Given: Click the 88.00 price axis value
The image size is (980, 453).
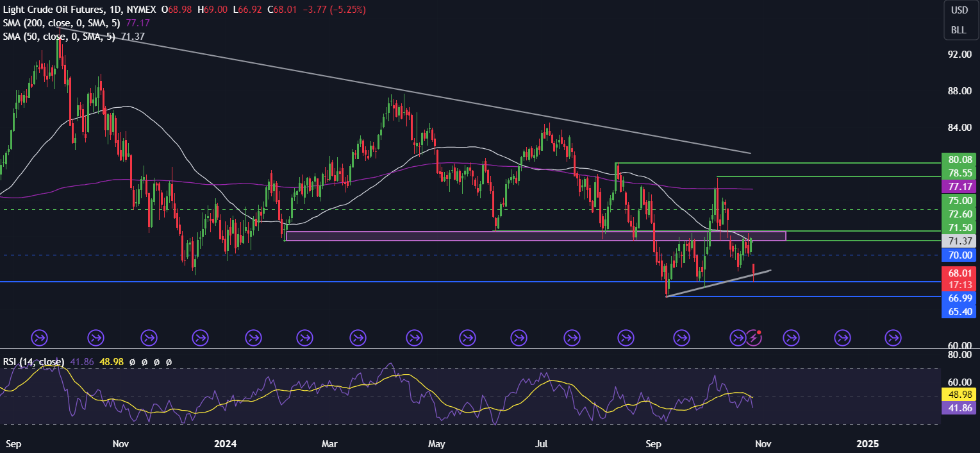Looking at the screenshot, I should tap(959, 91).
